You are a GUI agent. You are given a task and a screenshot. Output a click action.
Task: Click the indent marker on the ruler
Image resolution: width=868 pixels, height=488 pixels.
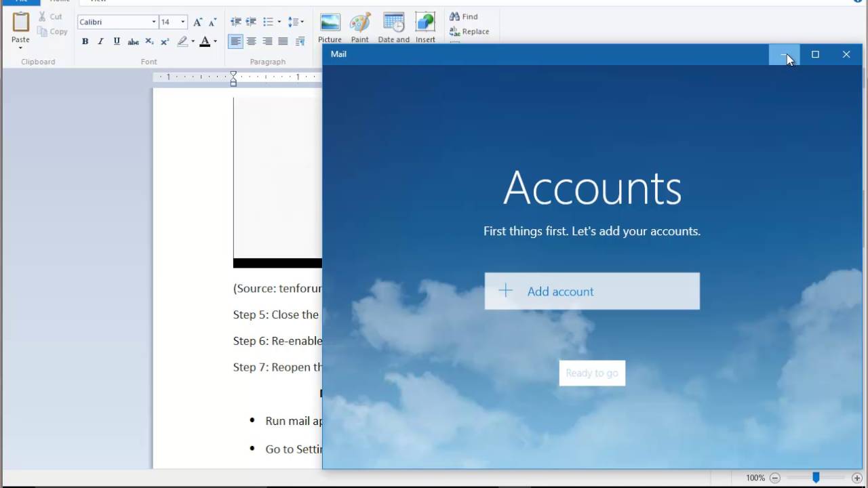point(233,79)
